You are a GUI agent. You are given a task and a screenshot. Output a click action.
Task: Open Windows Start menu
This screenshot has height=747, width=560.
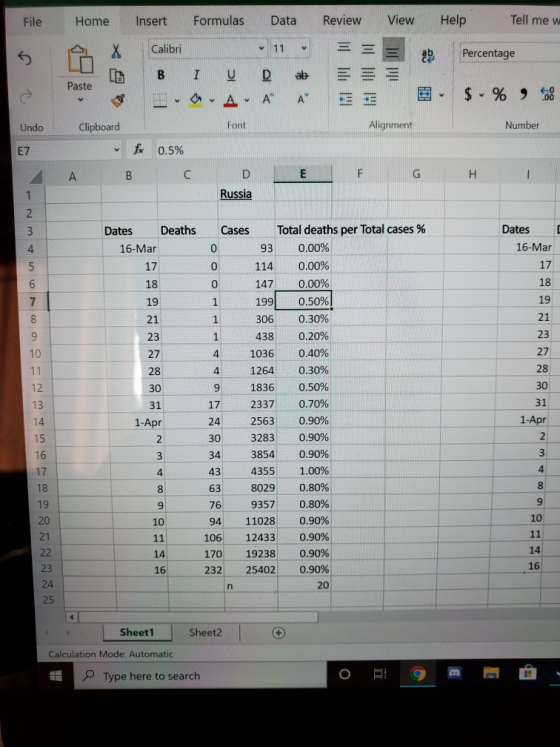(56, 676)
